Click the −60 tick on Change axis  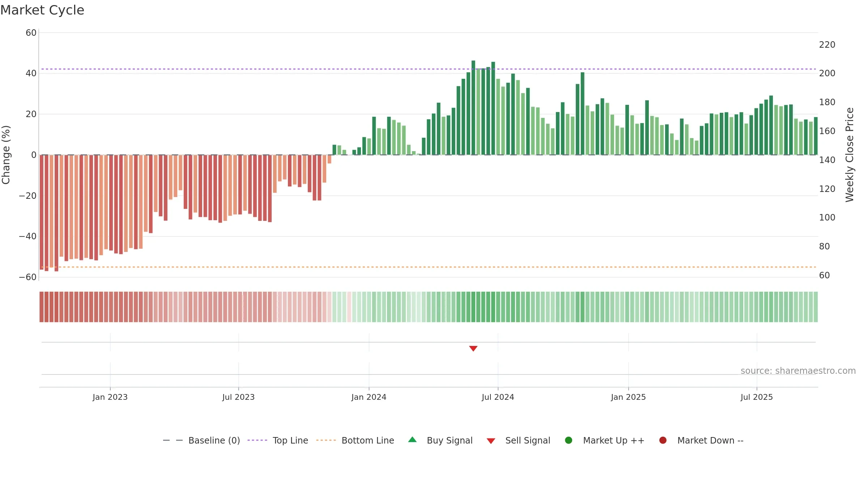click(28, 277)
